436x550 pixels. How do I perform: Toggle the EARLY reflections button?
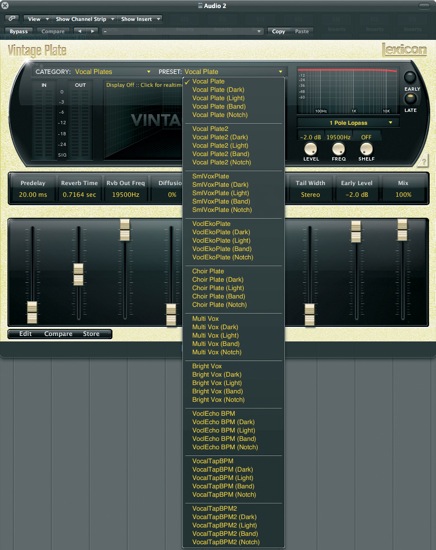click(410, 77)
